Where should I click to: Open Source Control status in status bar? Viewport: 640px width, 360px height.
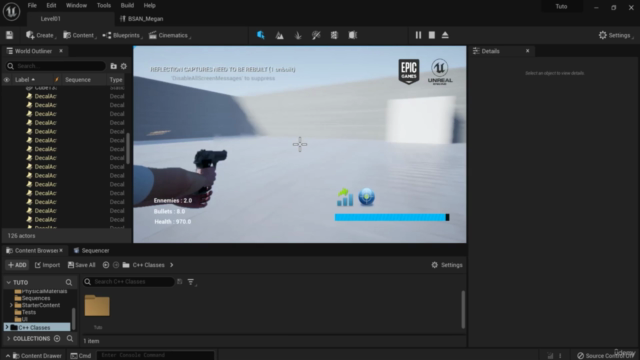click(x=605, y=356)
